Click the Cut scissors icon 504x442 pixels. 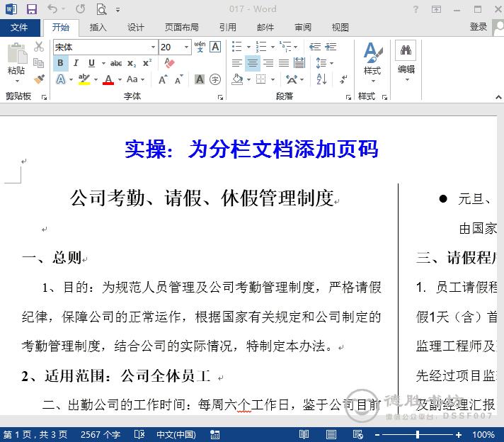(x=39, y=47)
